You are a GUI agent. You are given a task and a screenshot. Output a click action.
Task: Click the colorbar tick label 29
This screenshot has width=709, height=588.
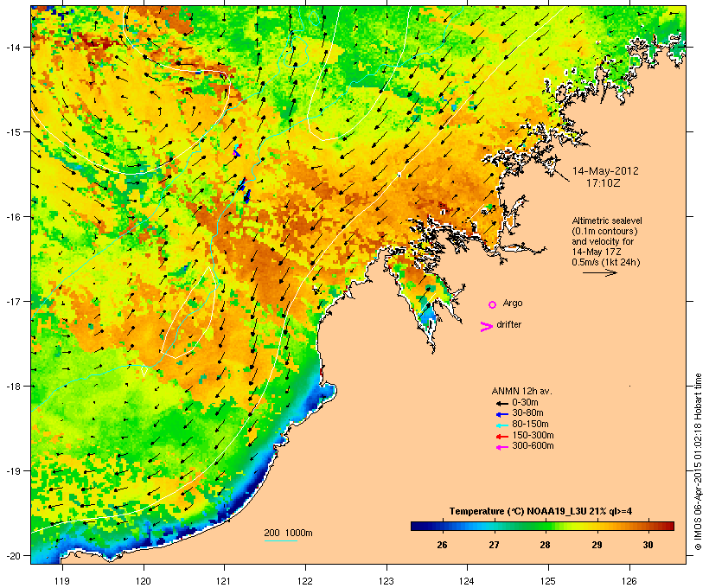[597, 545]
